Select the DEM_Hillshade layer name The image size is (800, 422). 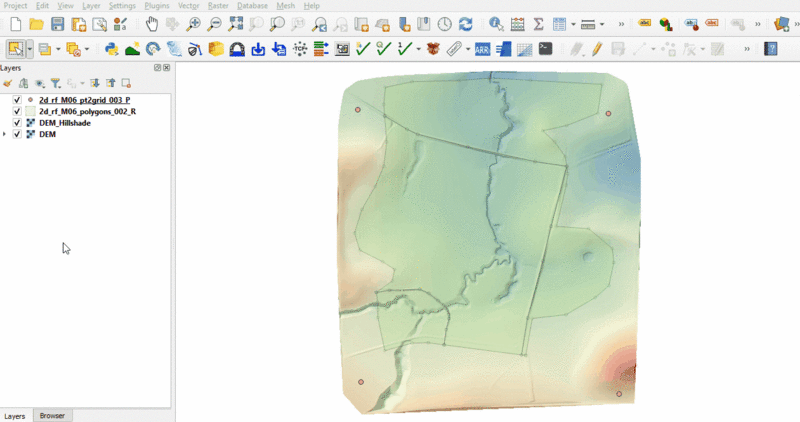(x=65, y=123)
